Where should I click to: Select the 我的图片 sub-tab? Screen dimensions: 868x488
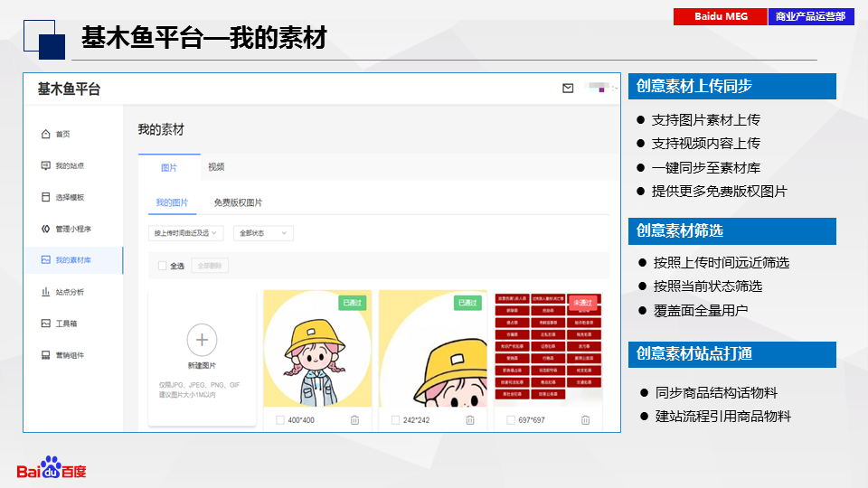[x=172, y=202]
